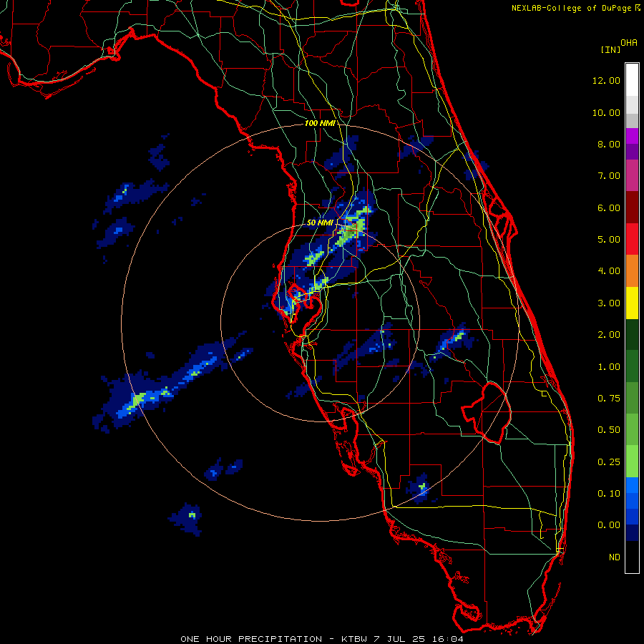The height and width of the screenshot is (644, 644).
Task: Click the 0.10 legend value
Action: point(609,494)
